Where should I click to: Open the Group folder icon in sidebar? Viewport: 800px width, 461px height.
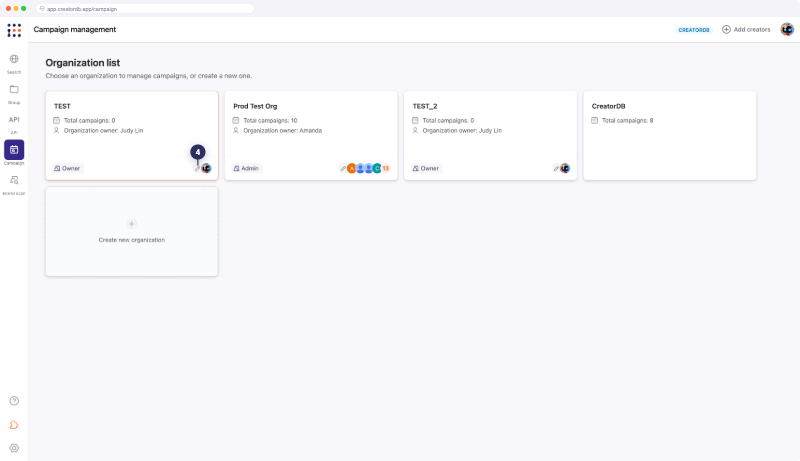(x=14, y=89)
